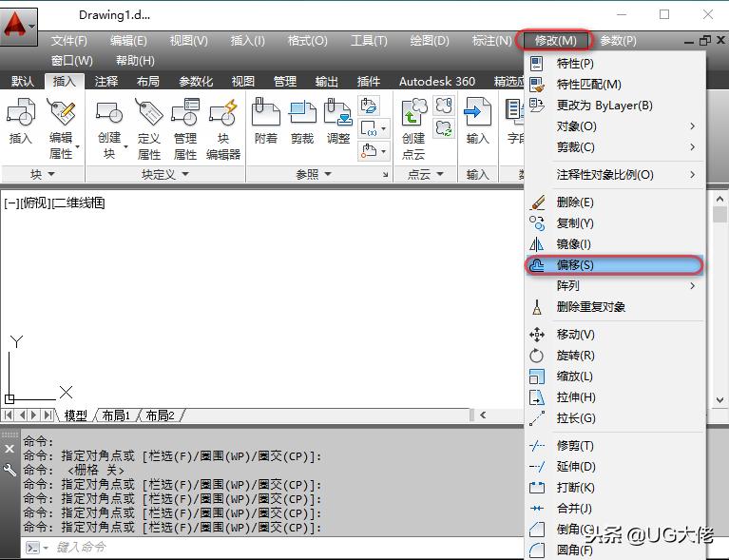The width and height of the screenshot is (729, 560).
Task: Open the Edit (编辑) menu
Action: click(128, 41)
